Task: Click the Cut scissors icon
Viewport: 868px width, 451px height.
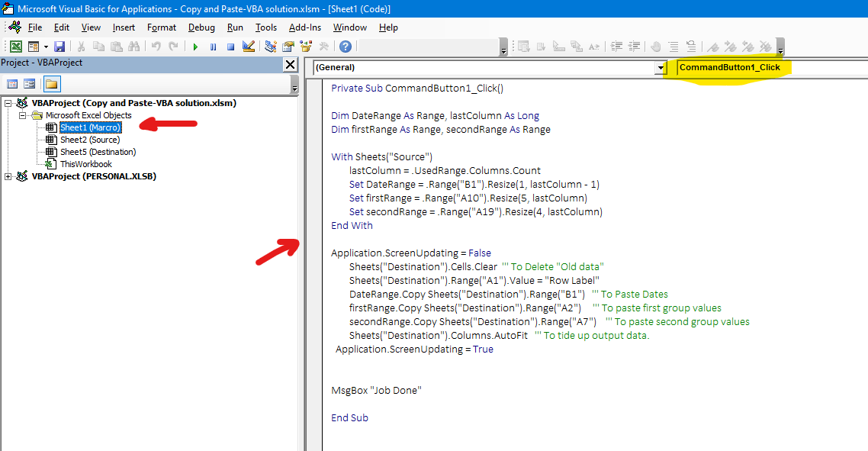Action: tap(81, 47)
